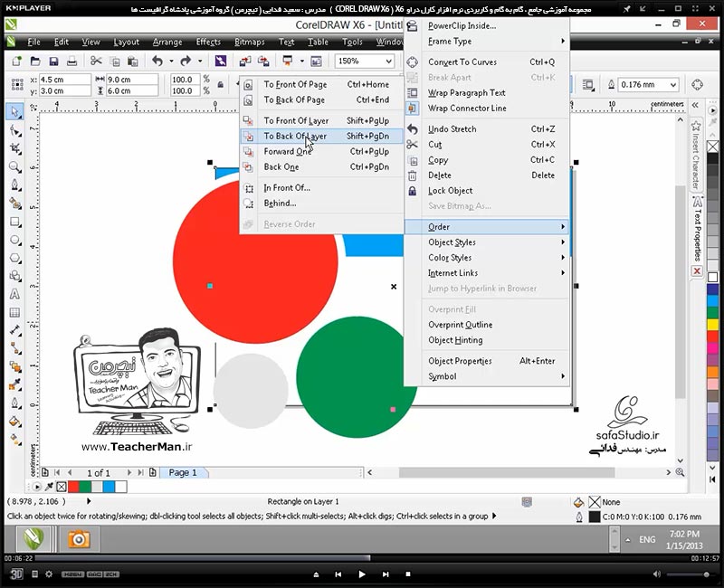
Task: Click the Cut scissors toolbar icon
Action: coord(96,61)
